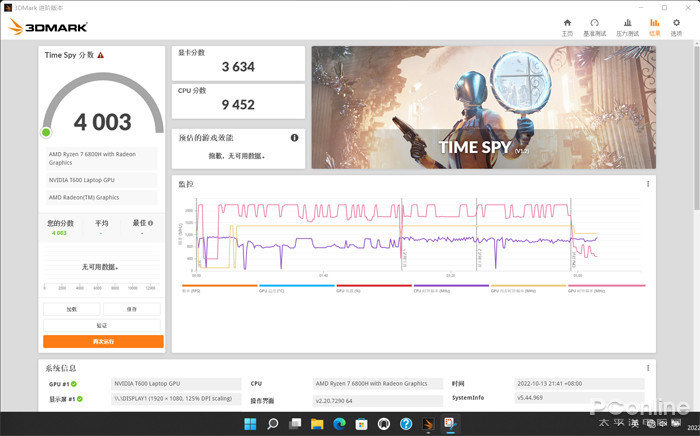The height and width of the screenshot is (436, 700).
Task: Open the Results (结果) tab
Action: point(654,27)
